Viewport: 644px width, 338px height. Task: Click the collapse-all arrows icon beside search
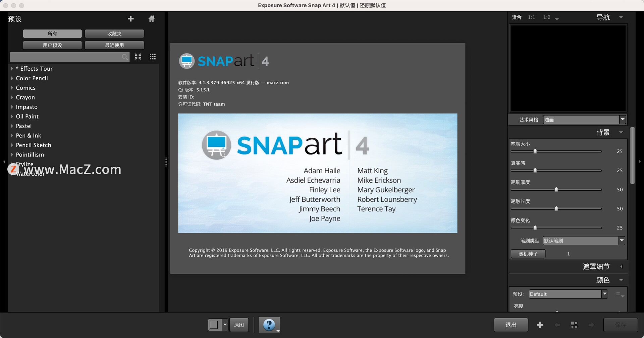(138, 57)
